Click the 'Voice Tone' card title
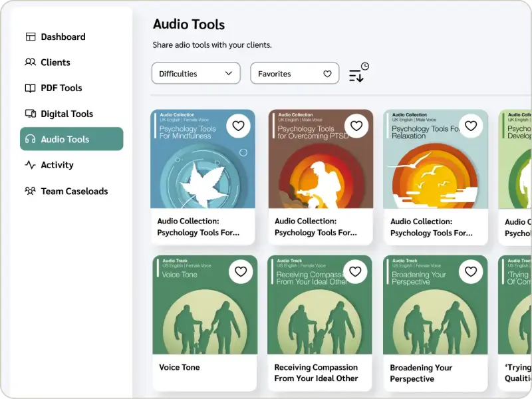The image size is (532, 399). [180, 367]
